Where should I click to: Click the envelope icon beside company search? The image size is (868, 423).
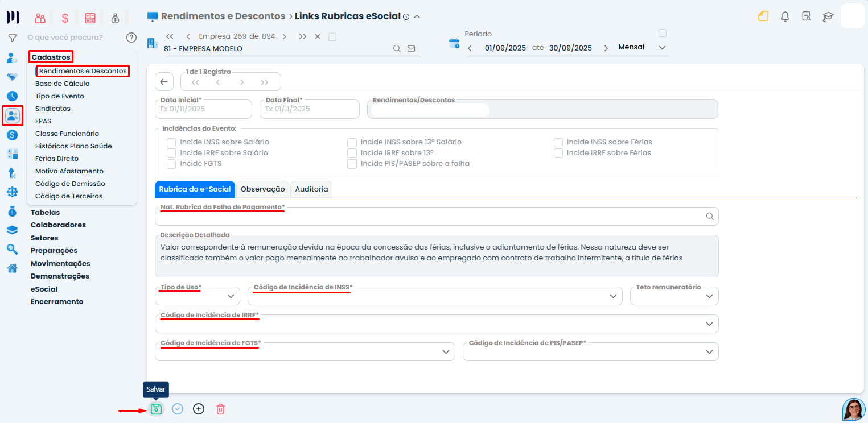point(412,49)
